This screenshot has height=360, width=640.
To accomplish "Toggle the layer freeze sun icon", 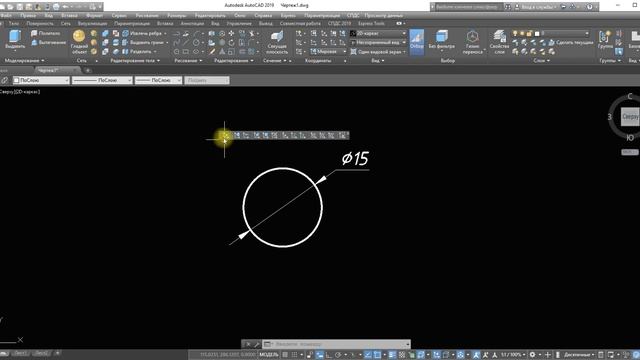I will tap(522, 33).
